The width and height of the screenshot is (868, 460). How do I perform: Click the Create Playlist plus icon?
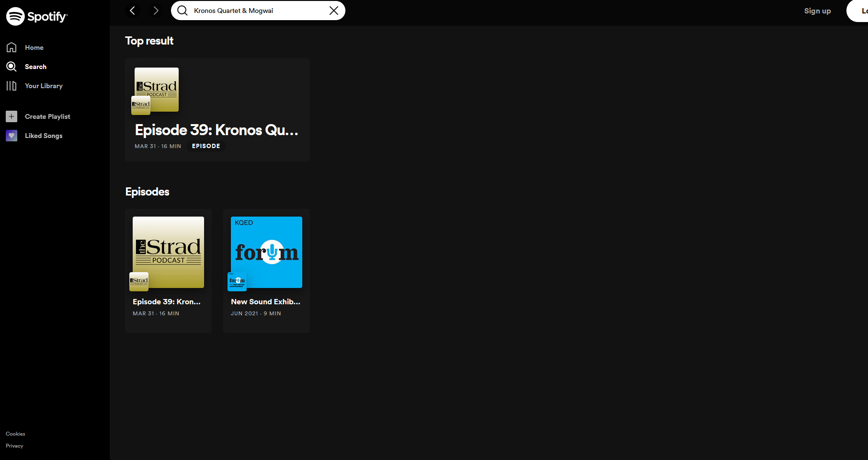point(11,116)
